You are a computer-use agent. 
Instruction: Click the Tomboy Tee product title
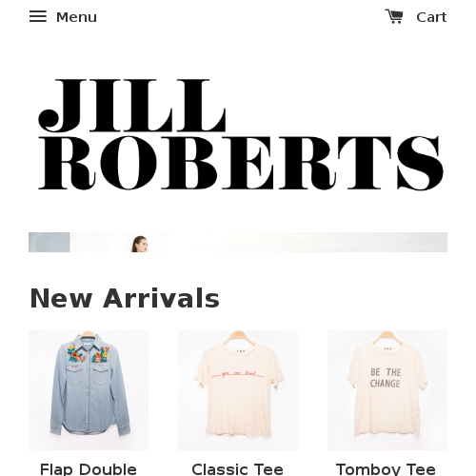386,469
